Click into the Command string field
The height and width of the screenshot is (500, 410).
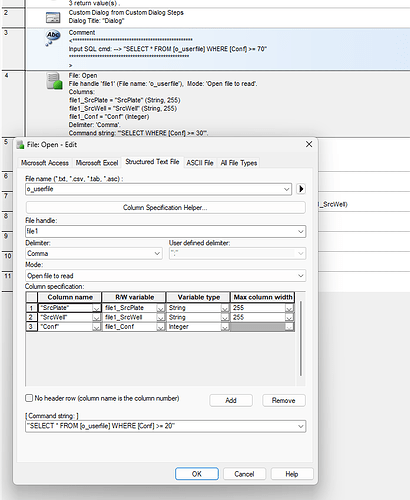point(160,426)
